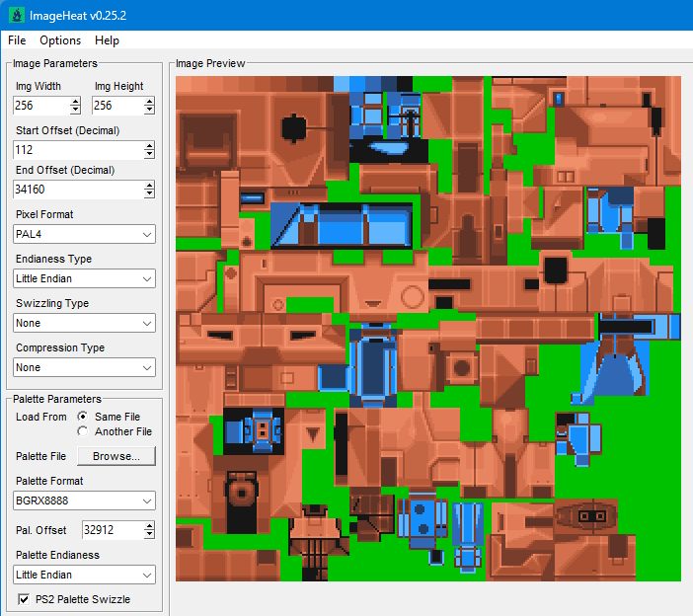Decrease Img Height with down arrow
The height and width of the screenshot is (616, 693).
tap(149, 110)
